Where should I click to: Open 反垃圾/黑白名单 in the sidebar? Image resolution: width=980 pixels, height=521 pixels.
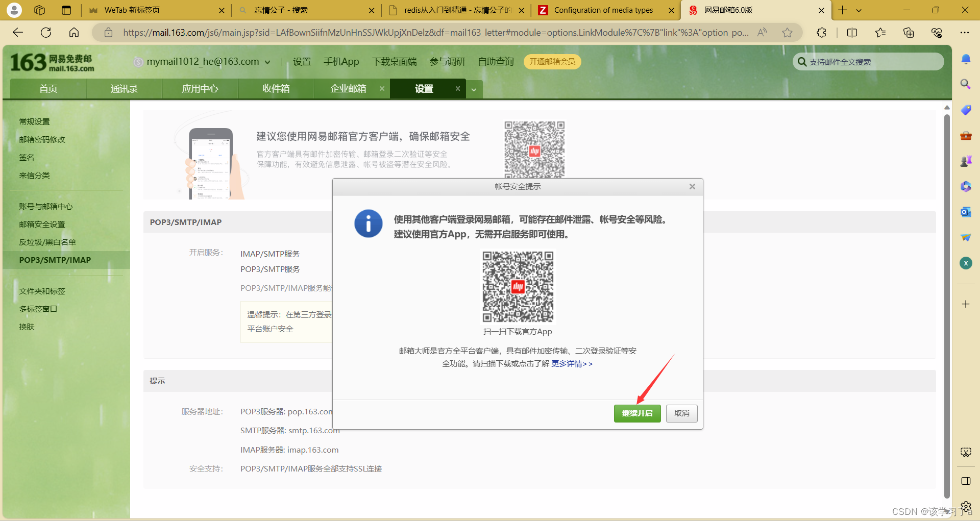tap(47, 242)
